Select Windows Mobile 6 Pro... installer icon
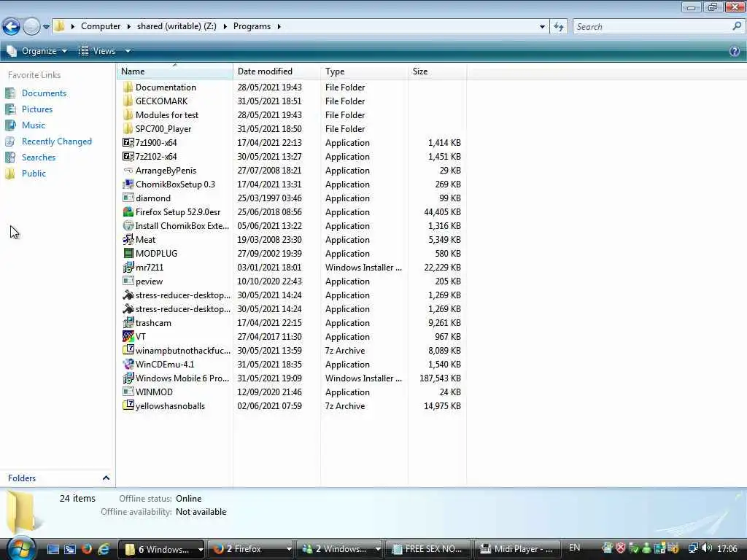 128,378
